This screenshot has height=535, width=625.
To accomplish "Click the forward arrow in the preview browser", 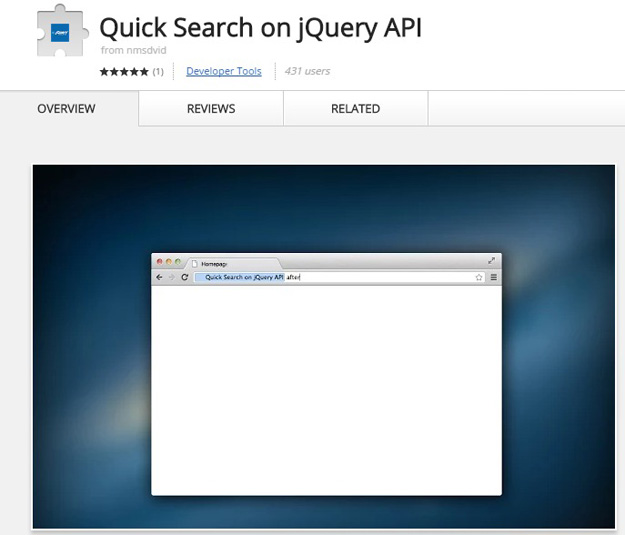I will pos(172,277).
